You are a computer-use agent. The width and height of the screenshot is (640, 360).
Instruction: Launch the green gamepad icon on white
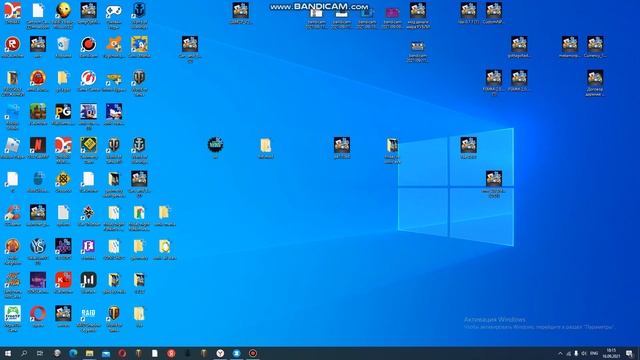(13, 313)
